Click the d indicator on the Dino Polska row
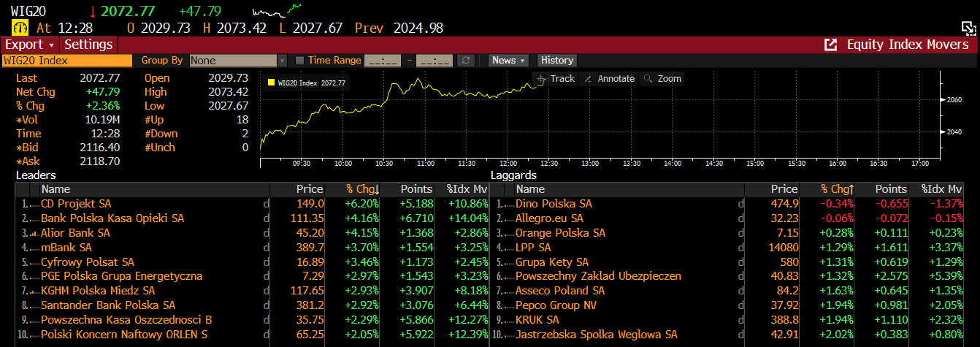This screenshot has height=347, width=980. (740, 204)
